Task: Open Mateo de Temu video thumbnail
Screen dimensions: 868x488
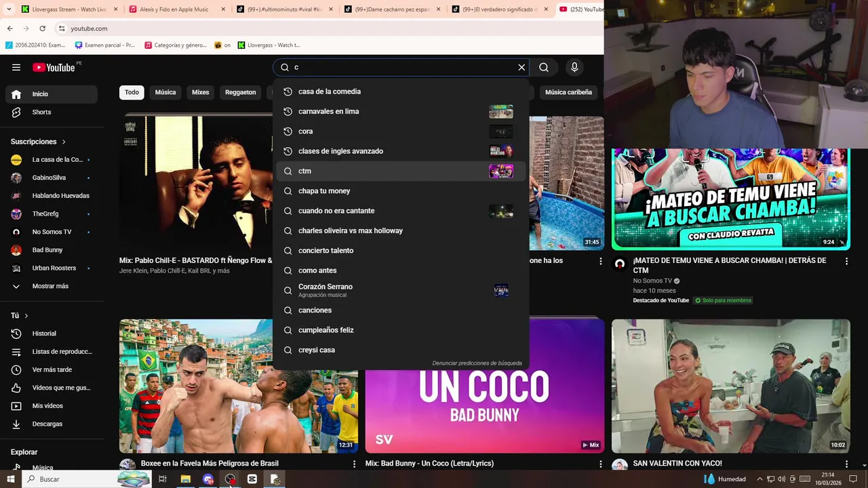Action: point(730,199)
